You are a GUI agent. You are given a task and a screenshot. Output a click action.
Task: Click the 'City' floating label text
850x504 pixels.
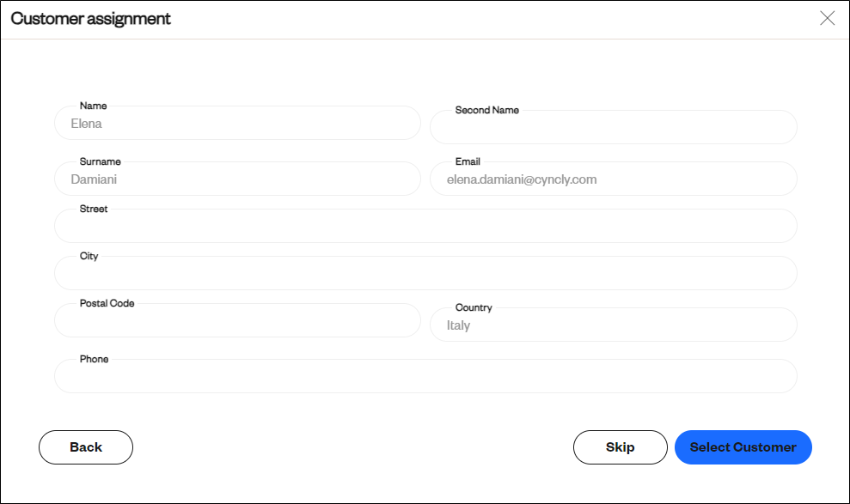click(89, 256)
